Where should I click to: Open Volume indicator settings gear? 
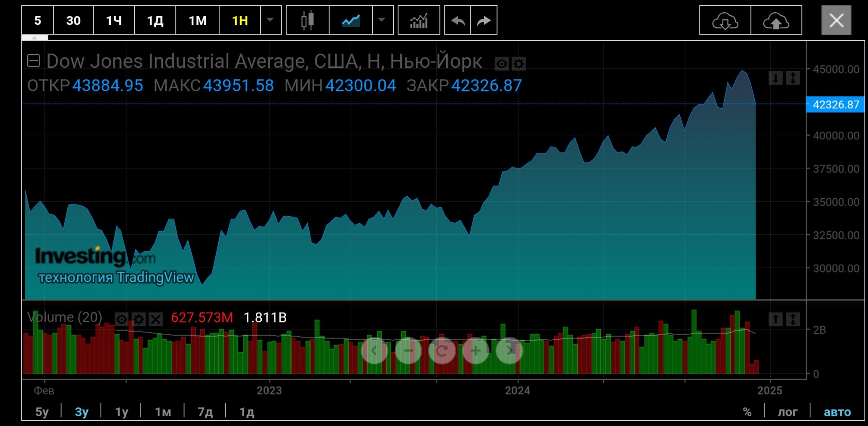pos(139,320)
